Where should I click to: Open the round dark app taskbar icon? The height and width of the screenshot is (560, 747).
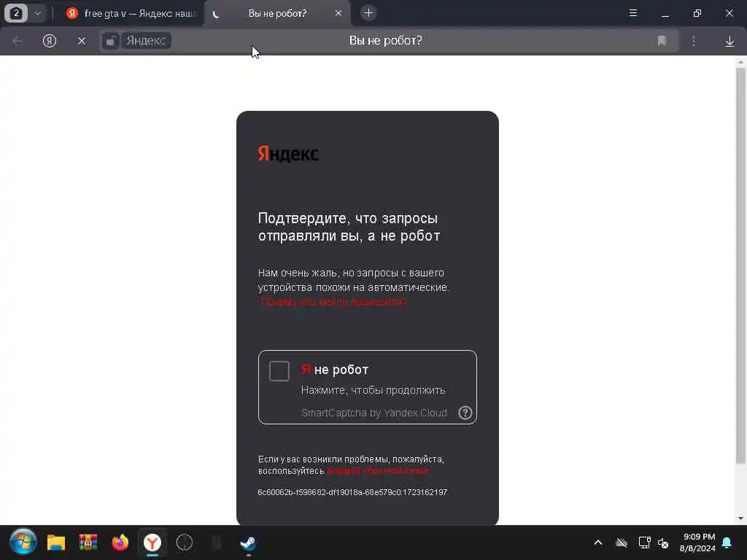pos(185,542)
